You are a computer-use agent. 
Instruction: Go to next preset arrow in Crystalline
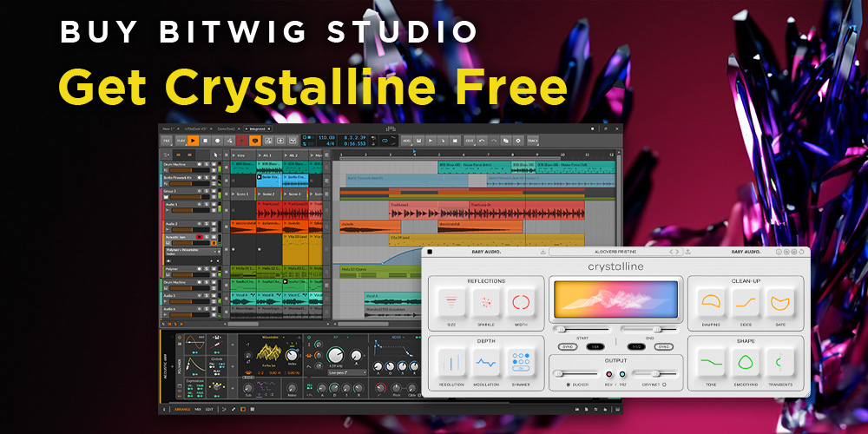pyautogui.click(x=677, y=252)
